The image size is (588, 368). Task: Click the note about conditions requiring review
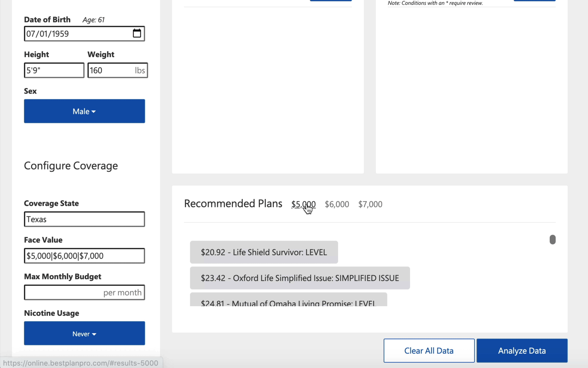[435, 3]
